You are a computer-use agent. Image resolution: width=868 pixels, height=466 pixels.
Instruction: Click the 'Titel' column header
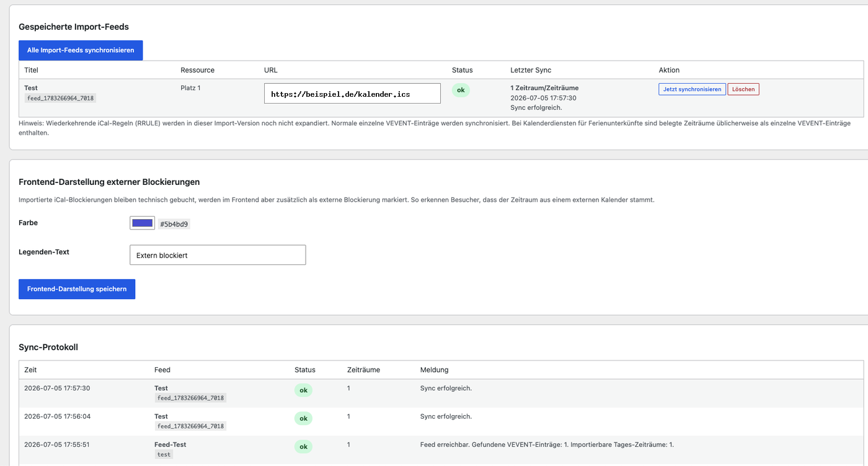click(x=31, y=70)
